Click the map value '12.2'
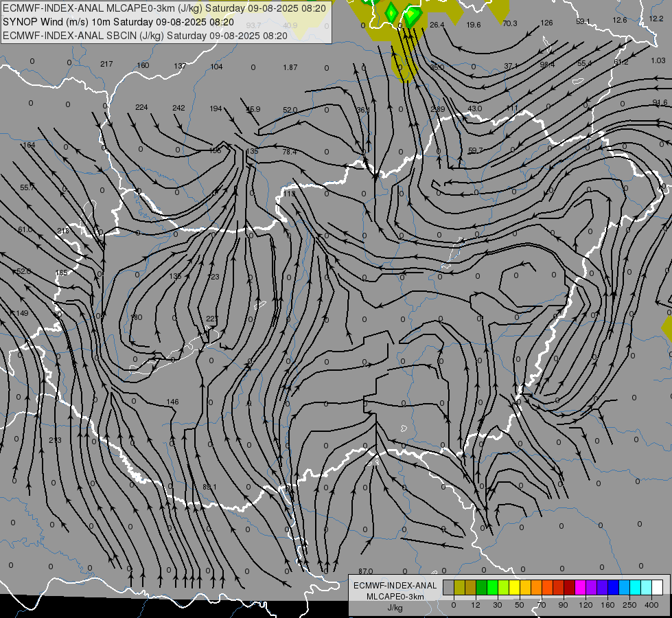 [656, 19]
